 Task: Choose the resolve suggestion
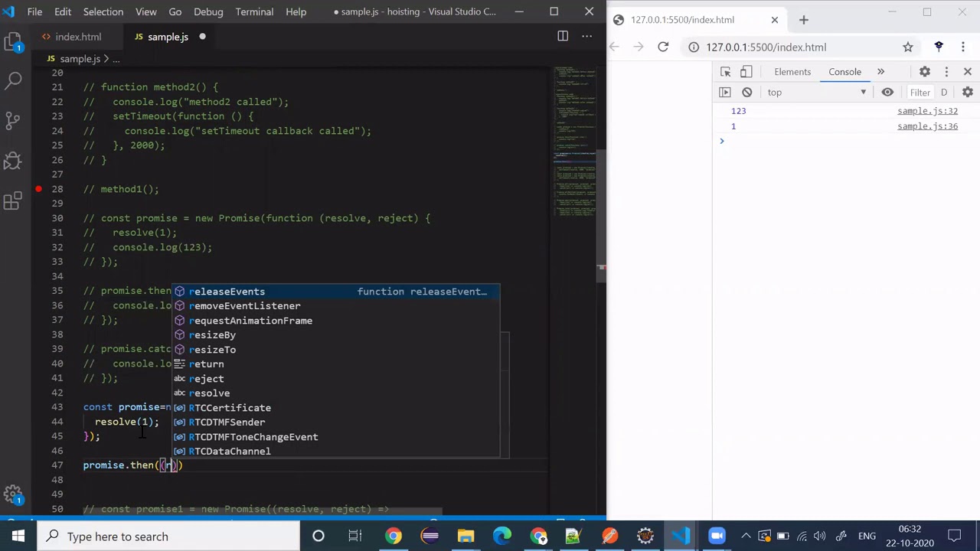336,393
